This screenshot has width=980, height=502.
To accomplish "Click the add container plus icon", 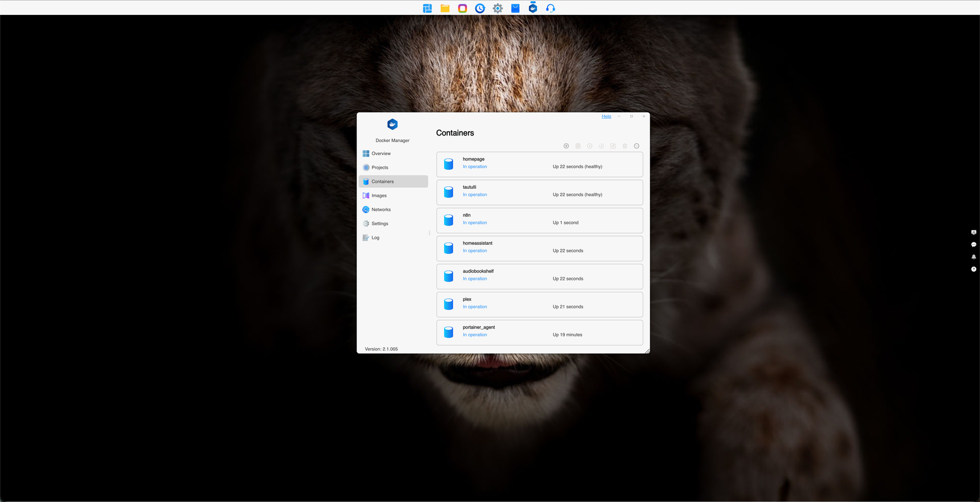I will (x=566, y=146).
